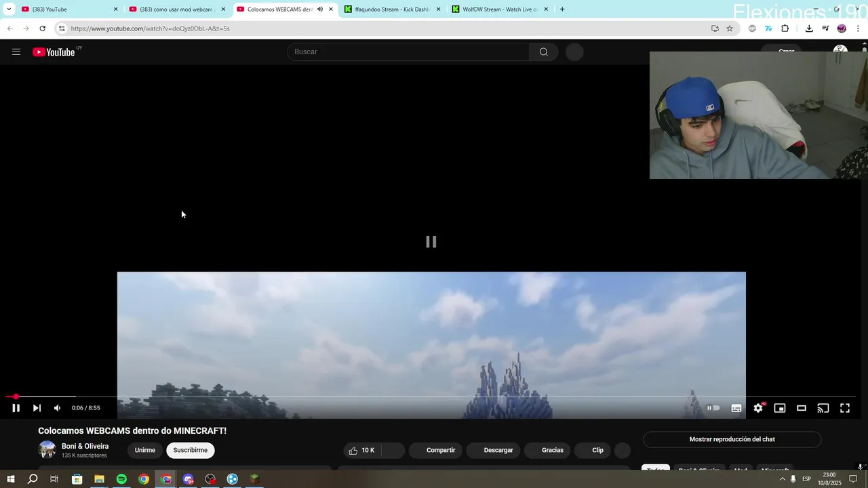
Task: Open Microsoft Store from the taskbar
Action: coord(77,479)
